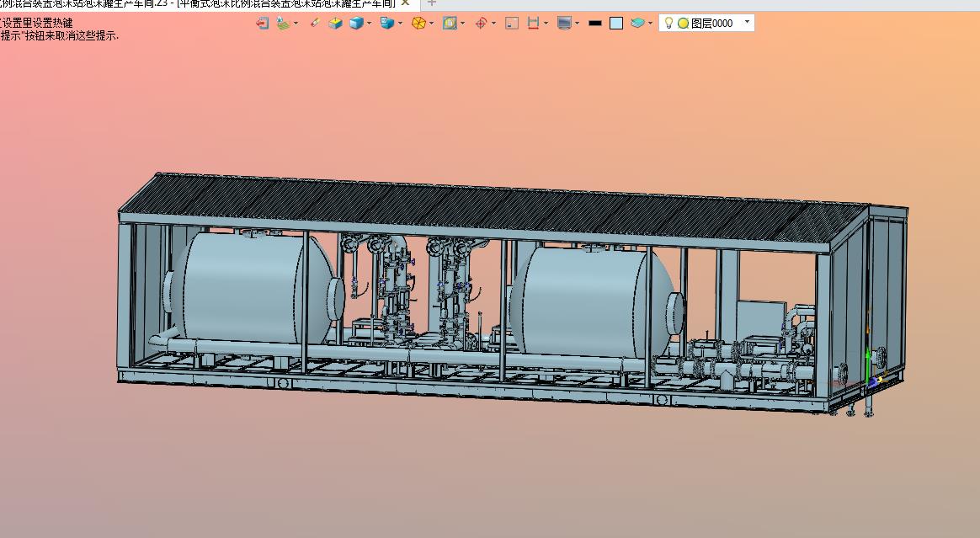Click the stacked layers manager icon
This screenshot has width=980, height=538.
[x=637, y=23]
